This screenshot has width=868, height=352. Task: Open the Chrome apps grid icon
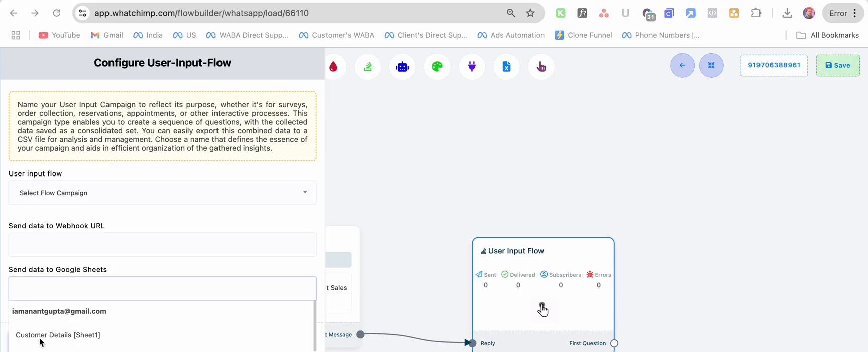tap(16, 35)
